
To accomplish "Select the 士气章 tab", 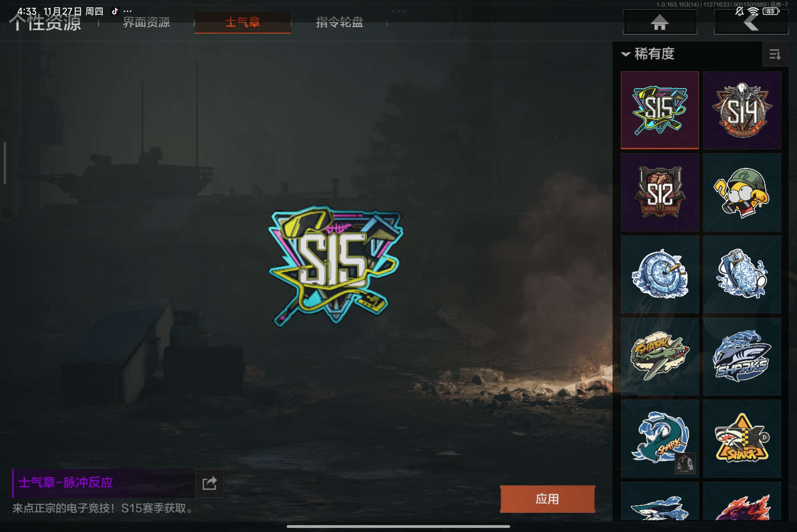I will pyautogui.click(x=243, y=22).
